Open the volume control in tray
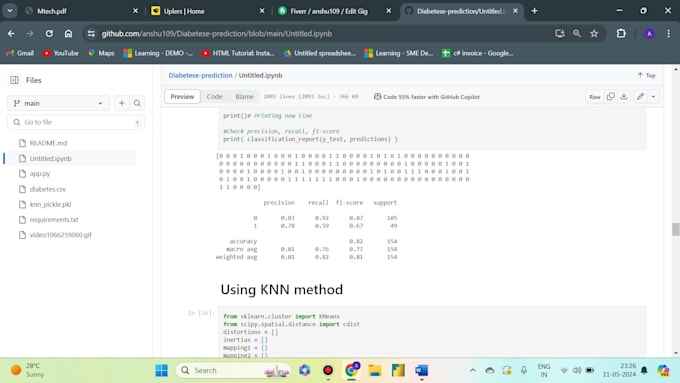The height and width of the screenshot is (383, 680). tap(577, 370)
